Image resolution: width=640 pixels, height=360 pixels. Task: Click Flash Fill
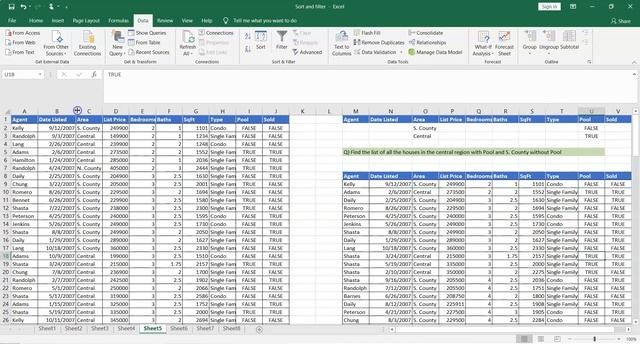(367, 33)
